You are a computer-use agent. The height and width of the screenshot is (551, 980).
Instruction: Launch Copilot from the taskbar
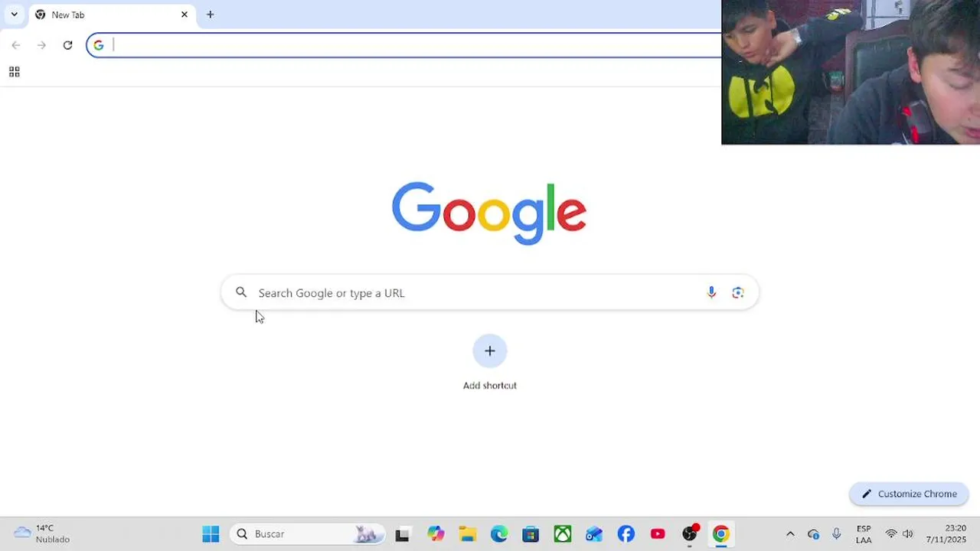(436, 534)
